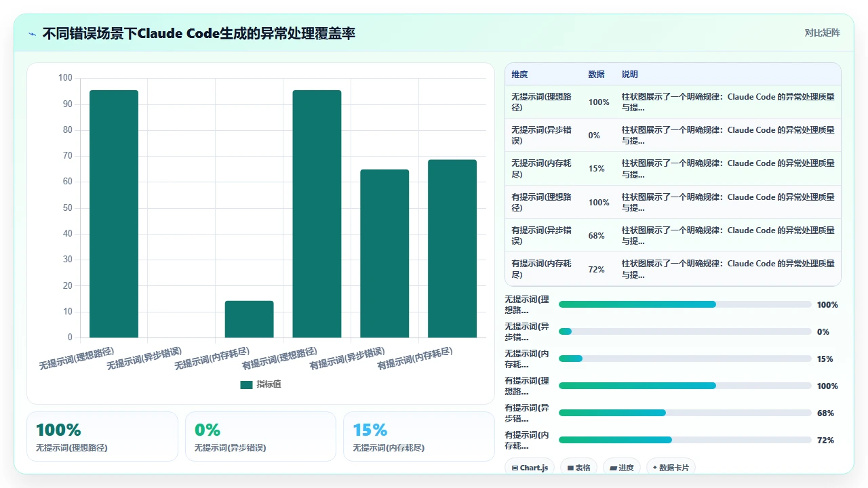The width and height of the screenshot is (868, 488).
Task: Click the Chart.js chip
Action: pos(530,467)
